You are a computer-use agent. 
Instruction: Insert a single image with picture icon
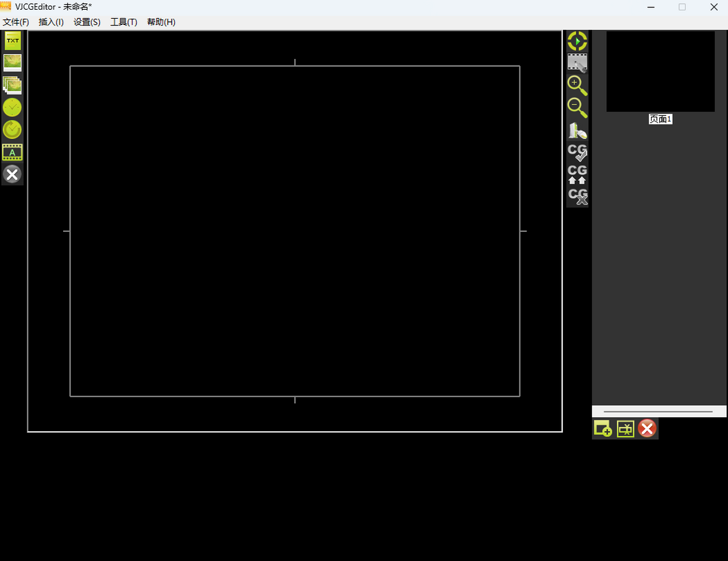tap(12, 63)
